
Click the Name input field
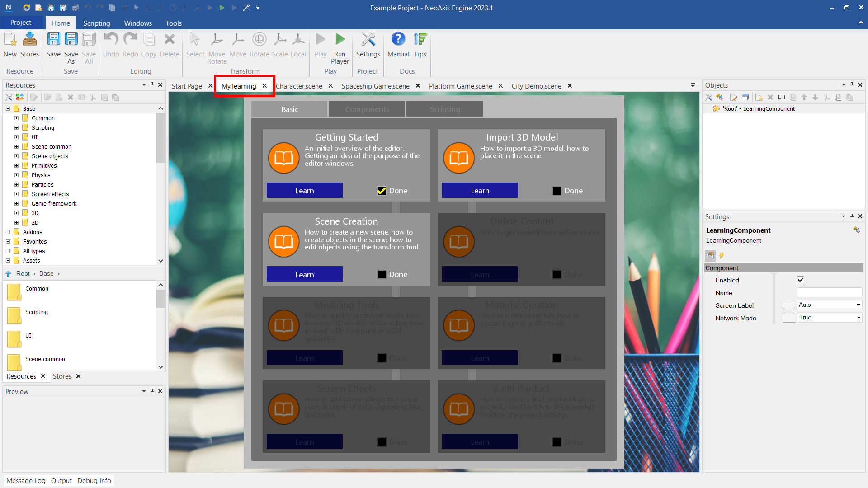[829, 293]
